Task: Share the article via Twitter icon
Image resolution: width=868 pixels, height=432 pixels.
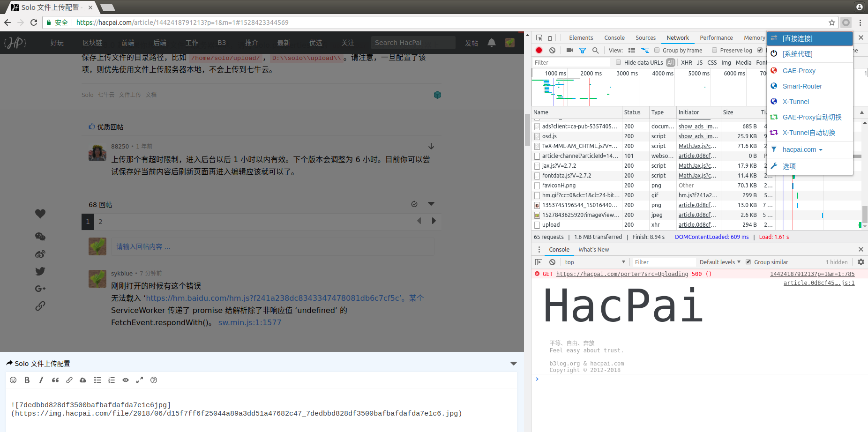Action: click(40, 271)
